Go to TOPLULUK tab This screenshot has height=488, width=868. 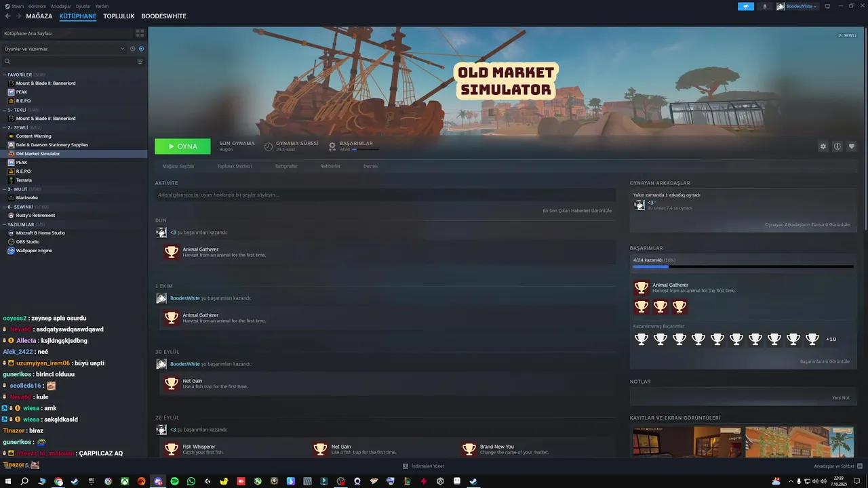pyautogui.click(x=119, y=16)
